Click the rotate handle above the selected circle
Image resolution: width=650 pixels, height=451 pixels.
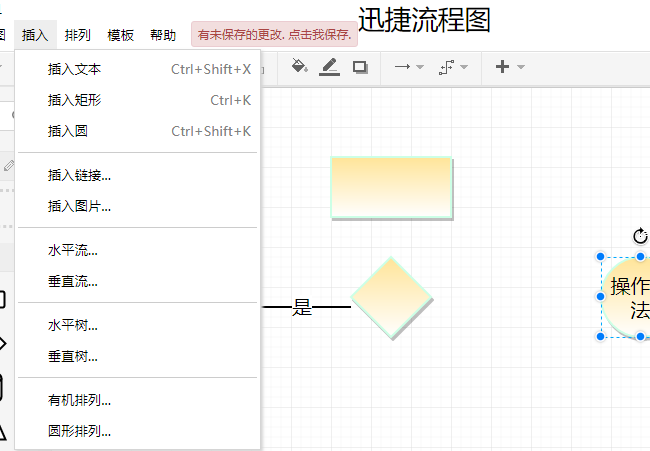[640, 236]
